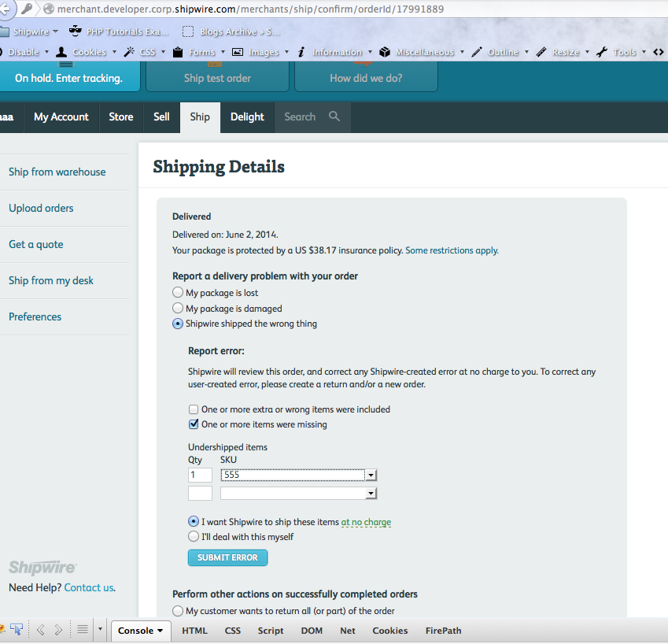The height and width of the screenshot is (644, 668).
Task: Open the Ship navigation tab
Action: [200, 117]
